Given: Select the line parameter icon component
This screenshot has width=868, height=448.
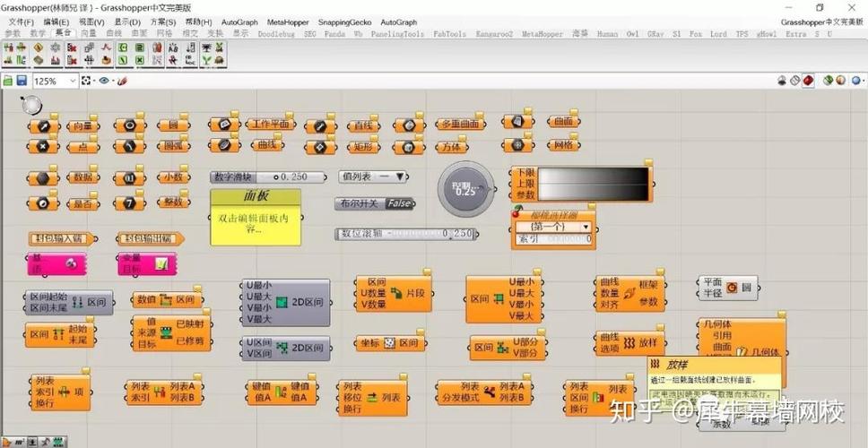Looking at the screenshot, I should click(320, 126).
